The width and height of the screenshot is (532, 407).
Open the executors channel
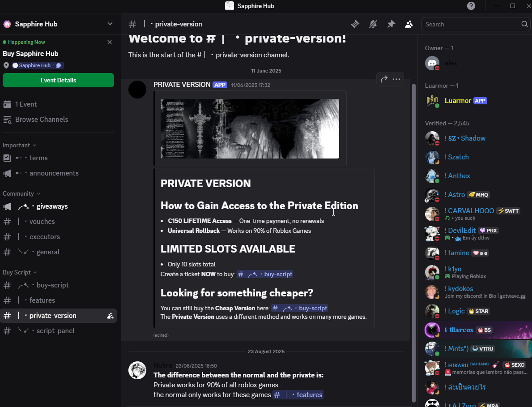pos(58,236)
